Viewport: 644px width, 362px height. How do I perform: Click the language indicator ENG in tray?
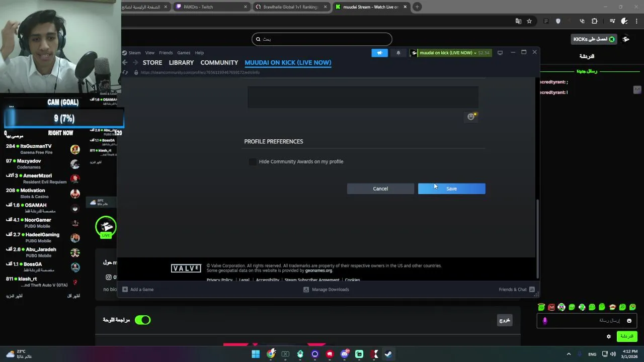[592, 354]
